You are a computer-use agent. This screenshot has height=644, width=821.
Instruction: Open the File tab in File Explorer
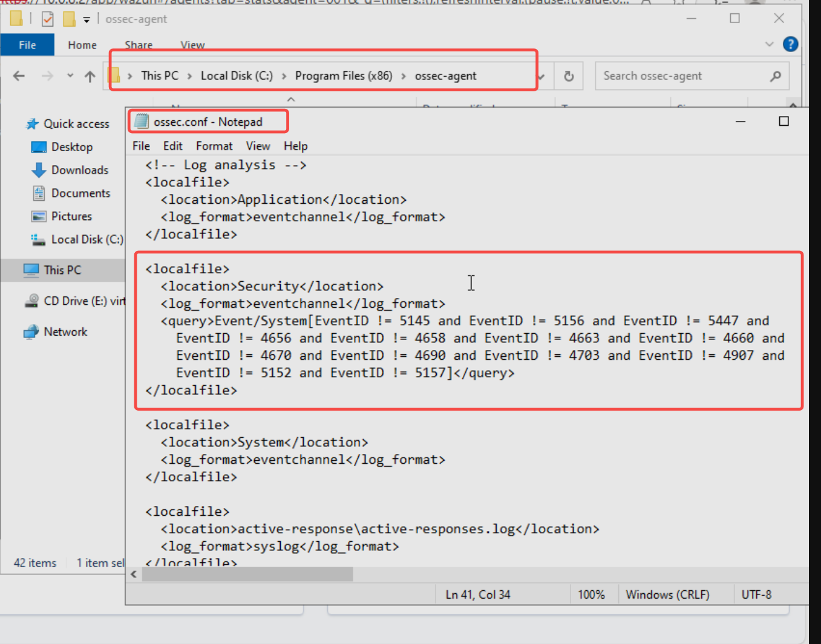[x=27, y=45]
